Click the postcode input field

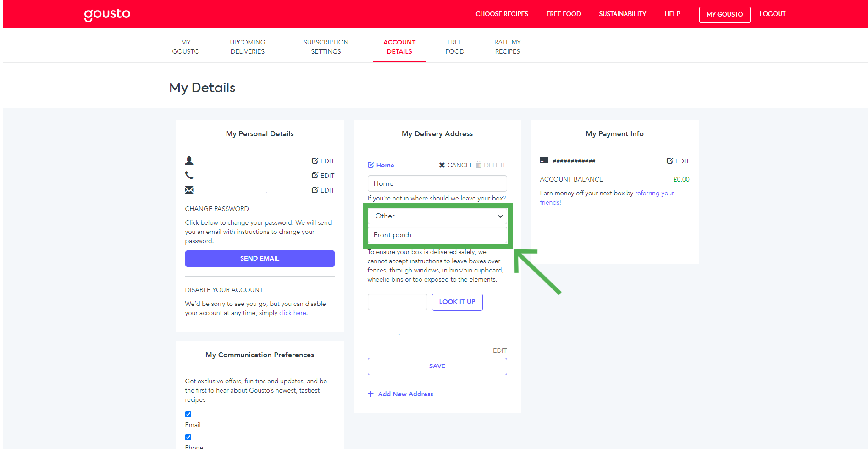click(398, 302)
